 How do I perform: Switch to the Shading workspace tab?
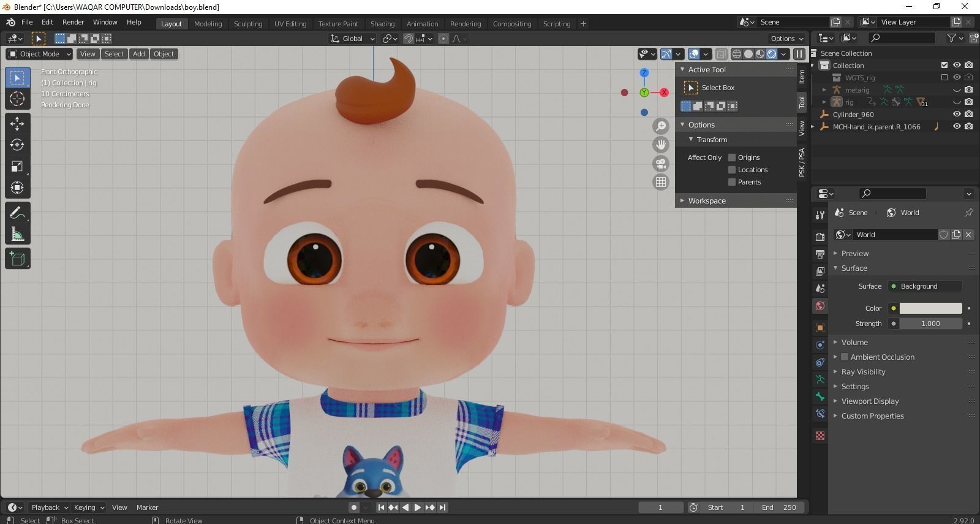(382, 24)
